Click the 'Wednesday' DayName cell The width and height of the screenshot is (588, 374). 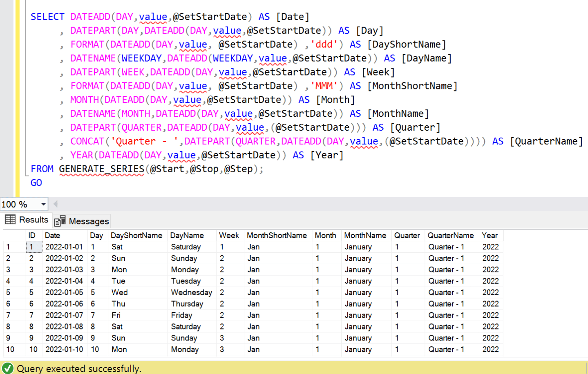tap(192, 292)
